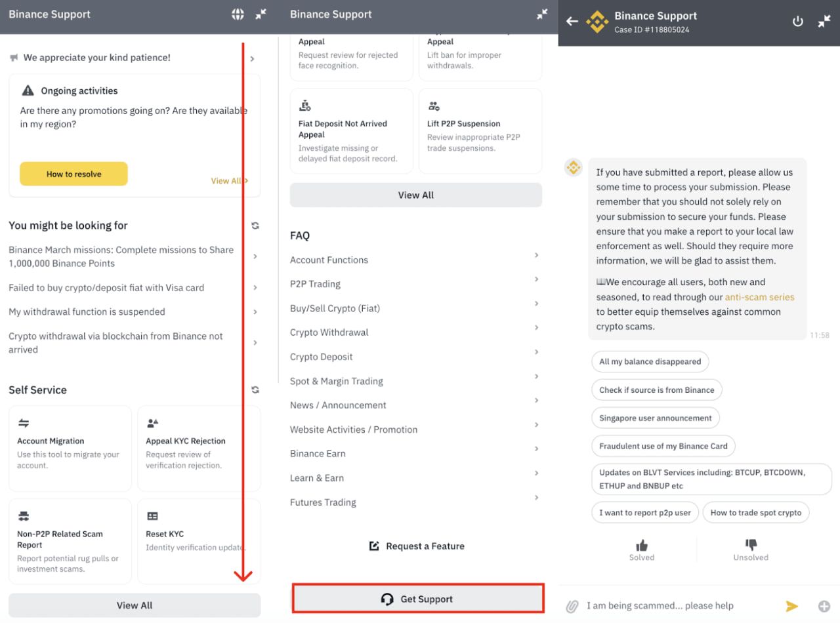Click View All button in middle panel
840x623 pixels.
[x=416, y=195]
